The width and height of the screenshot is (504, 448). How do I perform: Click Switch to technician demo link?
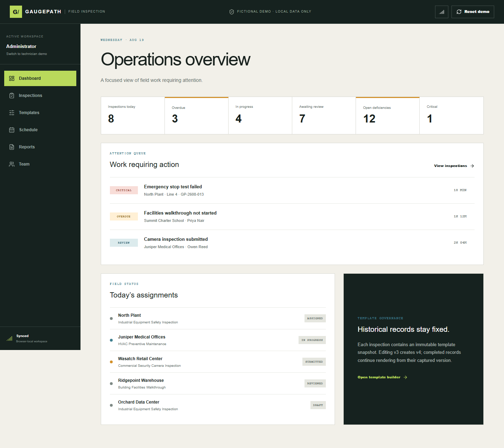click(x=27, y=54)
